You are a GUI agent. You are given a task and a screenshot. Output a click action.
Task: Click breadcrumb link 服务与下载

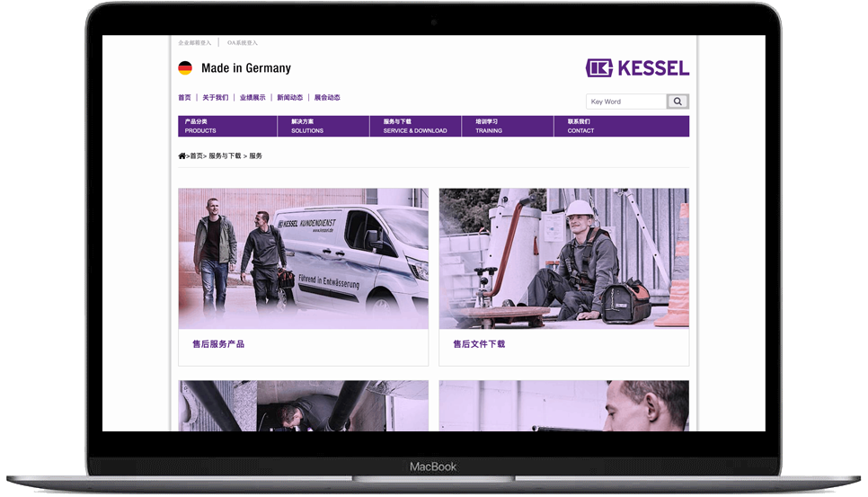225,156
